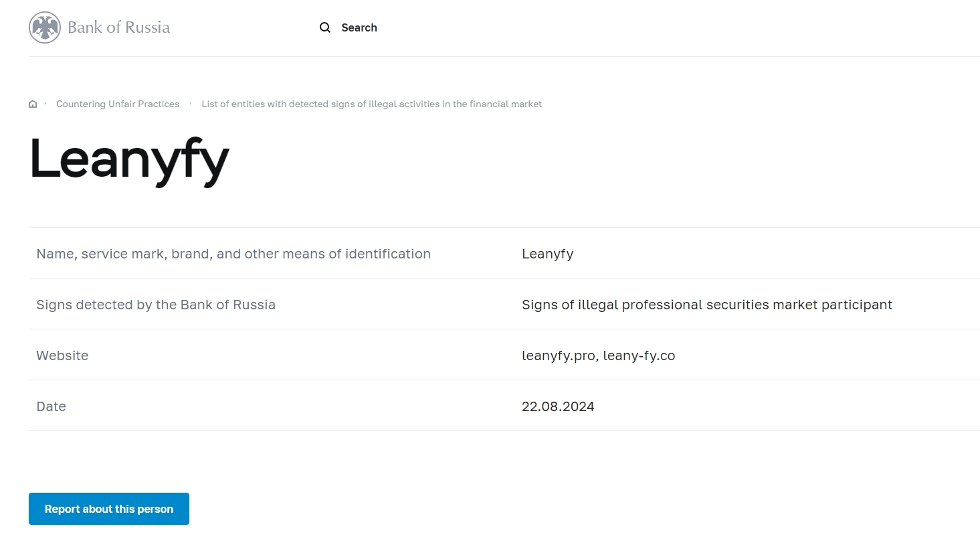This screenshot has height=557, width=980.
Task: Click the date value 22.08.2024
Action: pyautogui.click(x=558, y=406)
